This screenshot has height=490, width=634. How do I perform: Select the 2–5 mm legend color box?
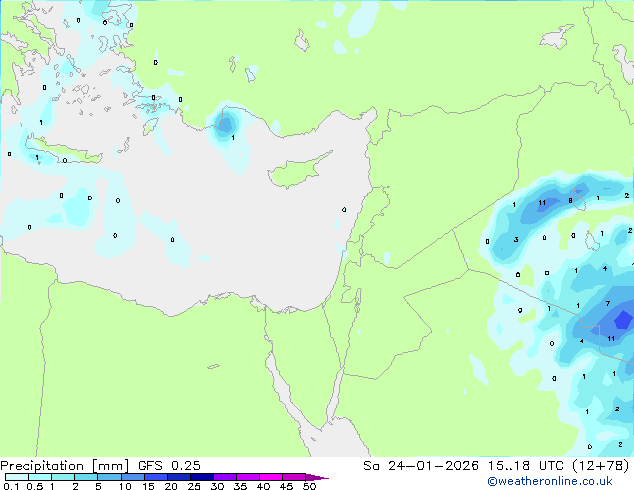(x=86, y=477)
